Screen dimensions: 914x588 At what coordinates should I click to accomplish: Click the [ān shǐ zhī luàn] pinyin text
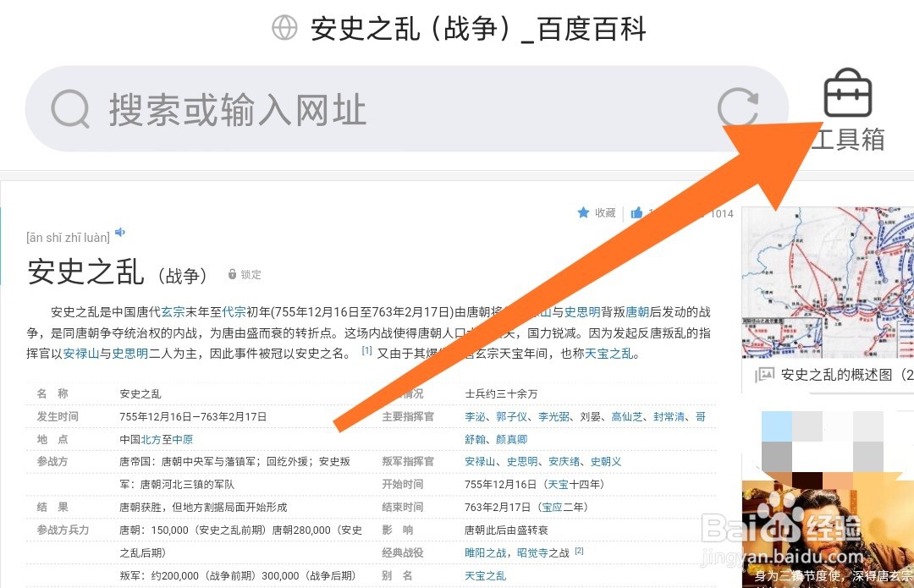(x=69, y=237)
